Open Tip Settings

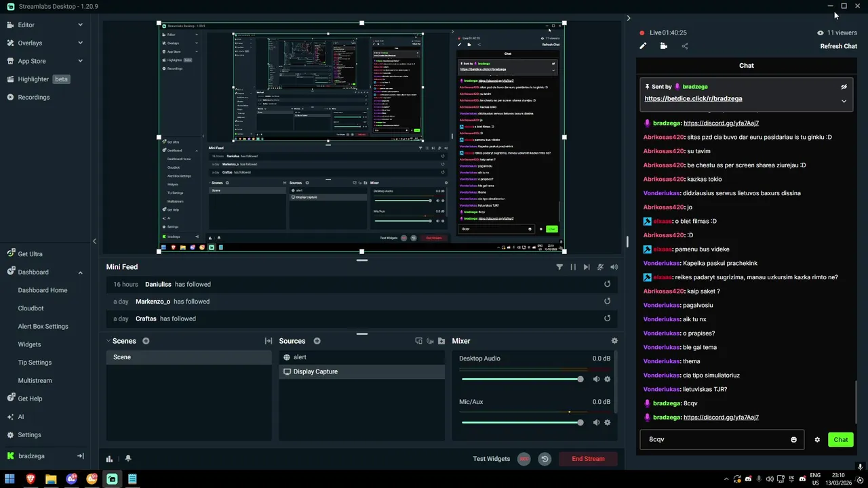pos(35,363)
